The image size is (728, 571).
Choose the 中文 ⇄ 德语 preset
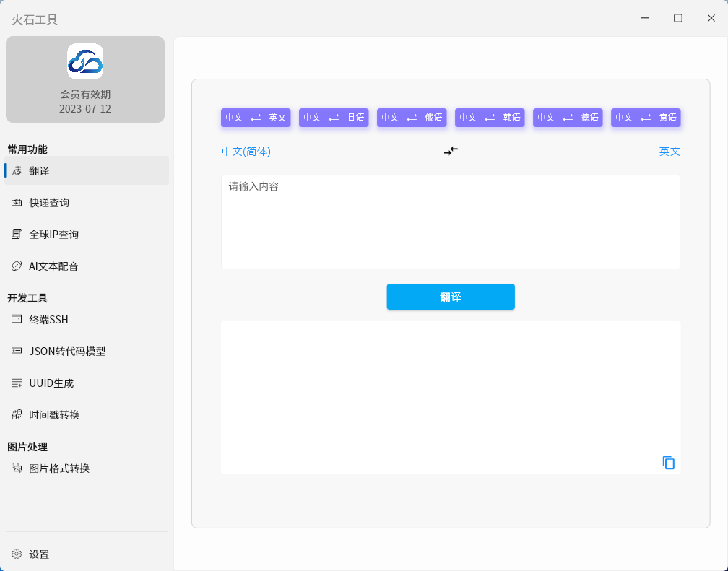click(568, 118)
